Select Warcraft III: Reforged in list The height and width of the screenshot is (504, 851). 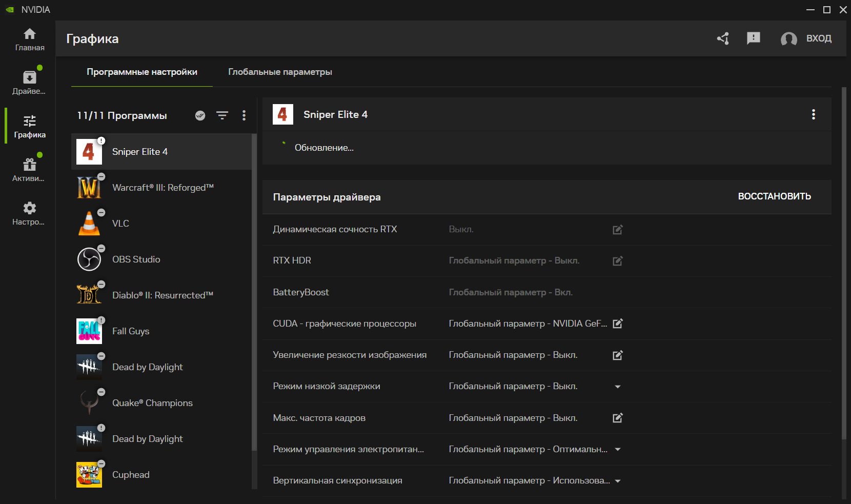161,188
